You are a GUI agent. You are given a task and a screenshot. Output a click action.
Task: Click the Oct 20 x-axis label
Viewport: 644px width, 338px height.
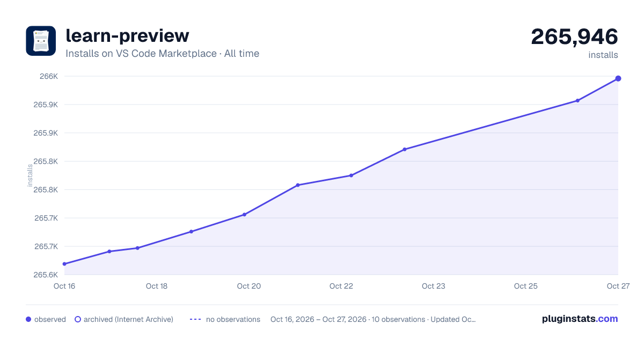point(249,286)
